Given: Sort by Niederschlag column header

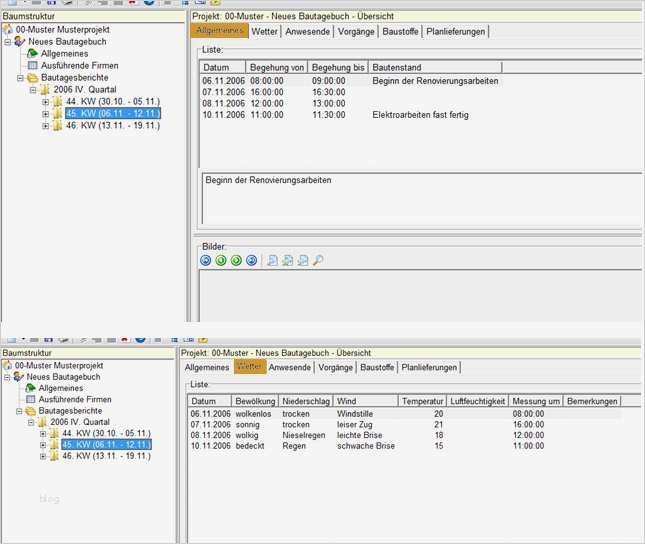Looking at the screenshot, I should point(306,401).
